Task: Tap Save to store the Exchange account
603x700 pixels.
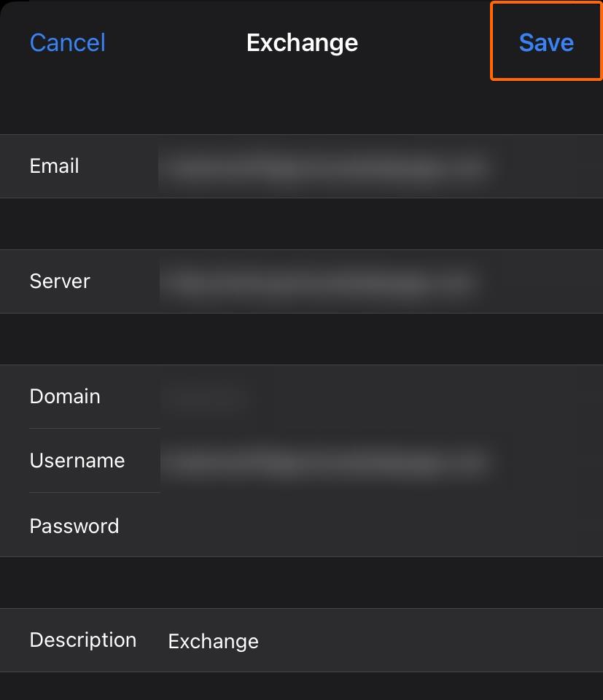Action: point(546,42)
